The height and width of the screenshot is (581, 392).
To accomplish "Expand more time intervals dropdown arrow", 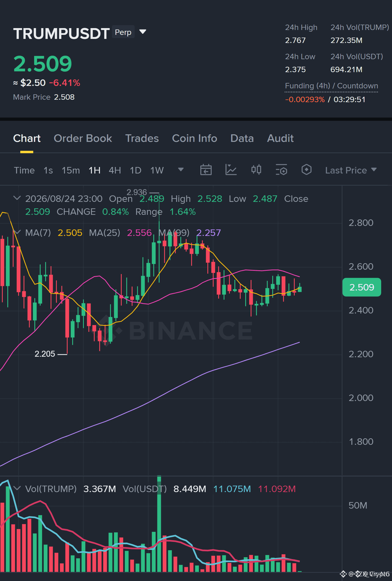I will tap(181, 170).
